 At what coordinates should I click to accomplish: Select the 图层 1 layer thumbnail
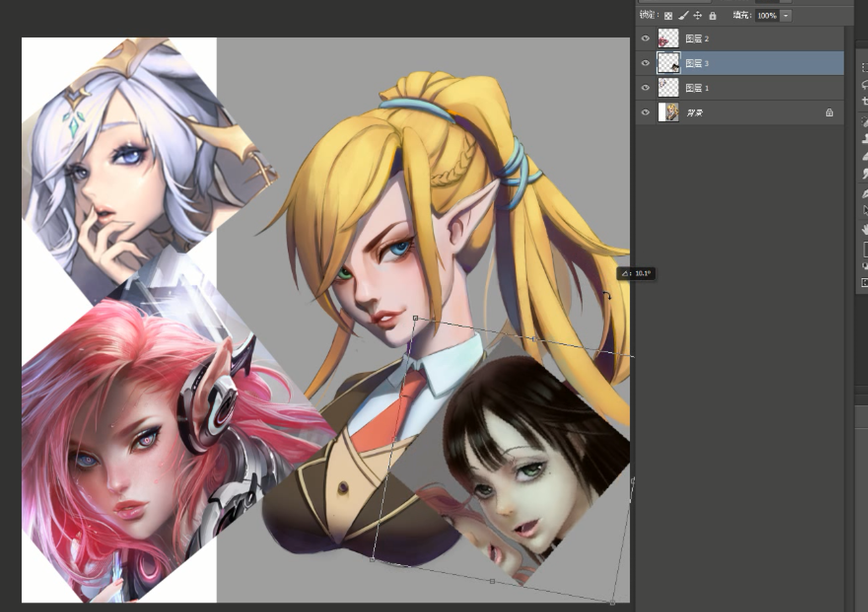point(668,88)
